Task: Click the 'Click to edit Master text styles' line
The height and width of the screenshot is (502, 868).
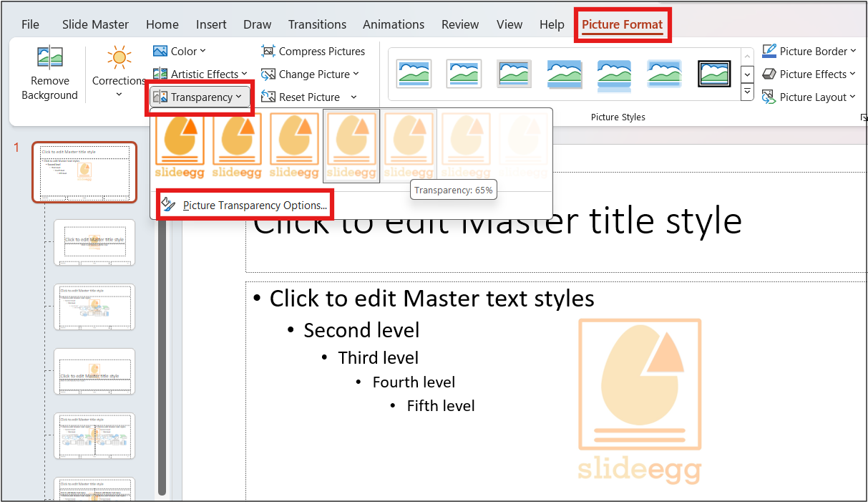Action: point(431,298)
